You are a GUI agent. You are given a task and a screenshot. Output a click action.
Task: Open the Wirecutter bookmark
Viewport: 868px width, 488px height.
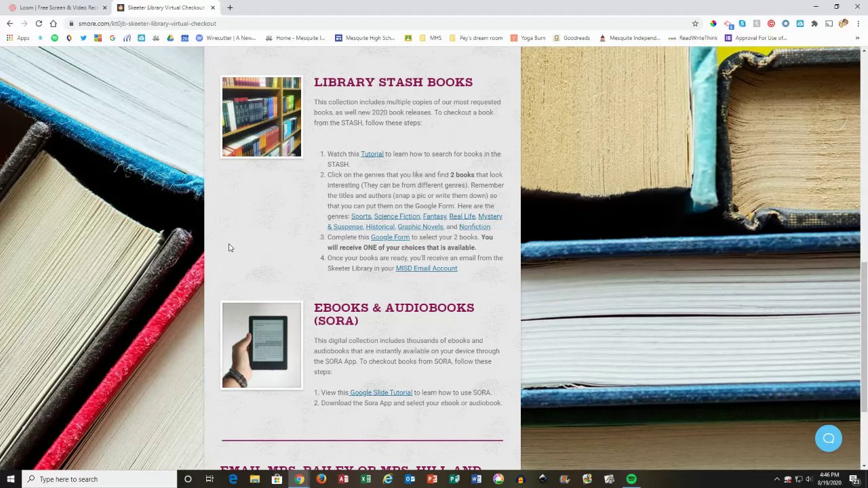tap(226, 38)
